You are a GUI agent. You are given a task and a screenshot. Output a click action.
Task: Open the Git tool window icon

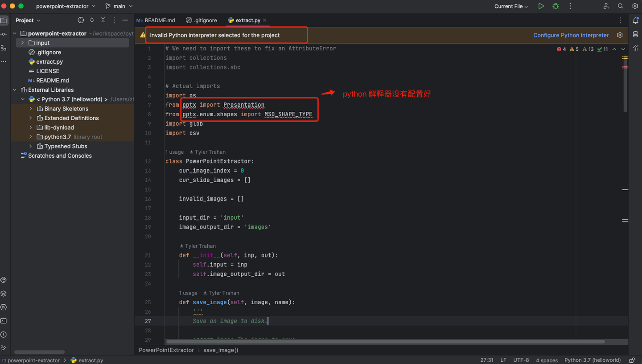tap(4, 348)
